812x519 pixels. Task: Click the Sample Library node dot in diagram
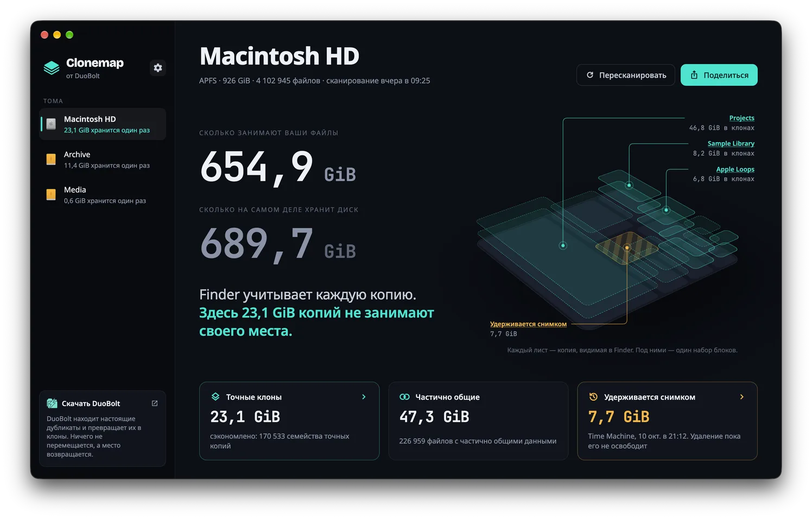pos(629,185)
